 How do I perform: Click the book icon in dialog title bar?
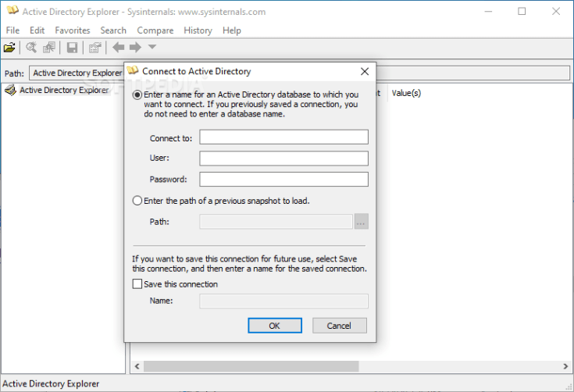pos(133,70)
